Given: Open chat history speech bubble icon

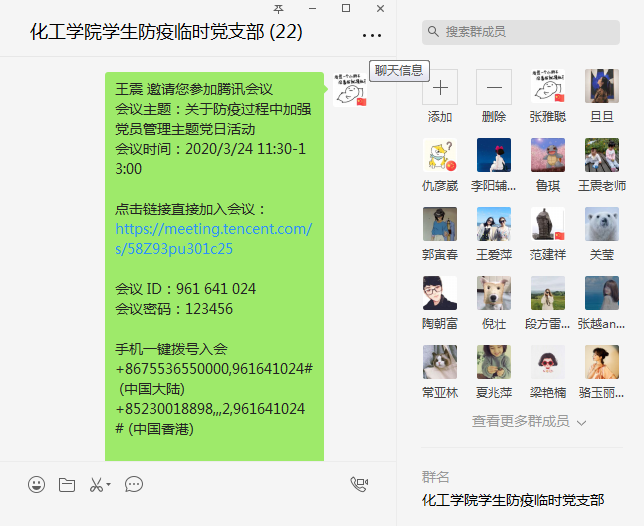Looking at the screenshot, I should click(134, 485).
